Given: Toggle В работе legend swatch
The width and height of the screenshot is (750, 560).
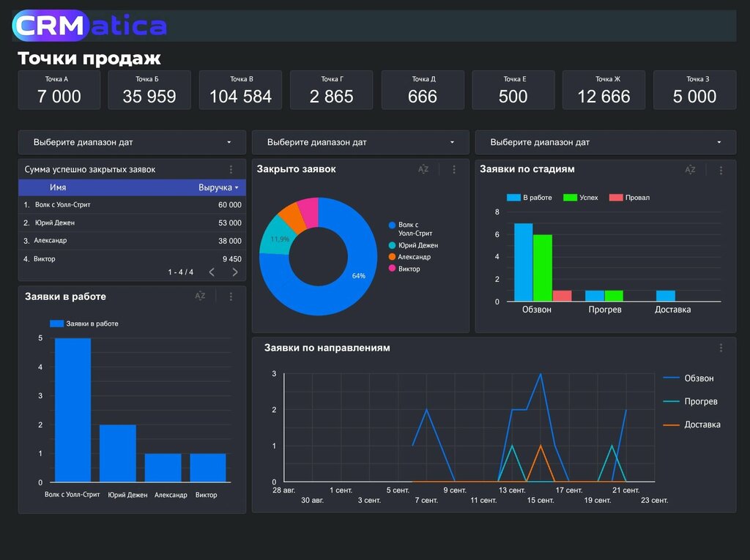Looking at the screenshot, I should [x=513, y=198].
